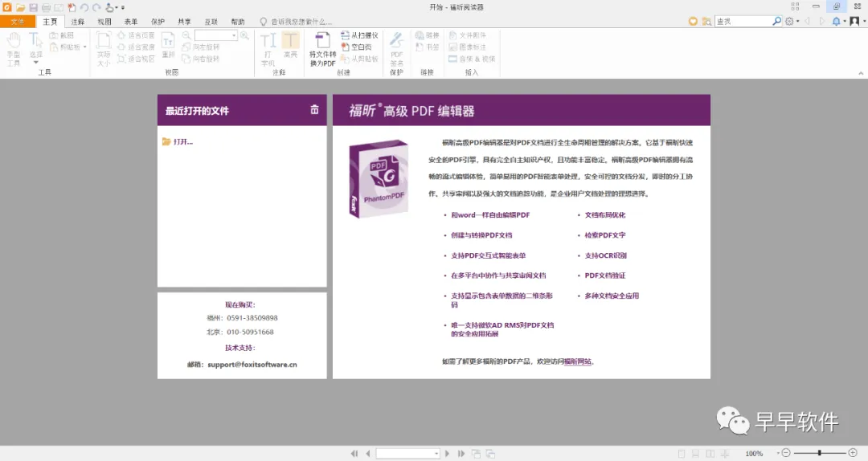The image size is (868, 461).
Task: Switch to the 保护 tab
Action: pyautogui.click(x=158, y=22)
